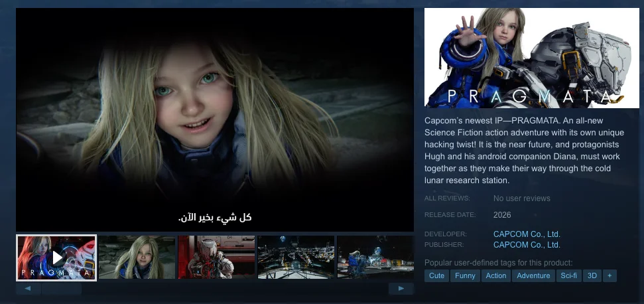This screenshot has height=304, width=644.
Task: Select the Adventure tag
Action: (x=533, y=275)
